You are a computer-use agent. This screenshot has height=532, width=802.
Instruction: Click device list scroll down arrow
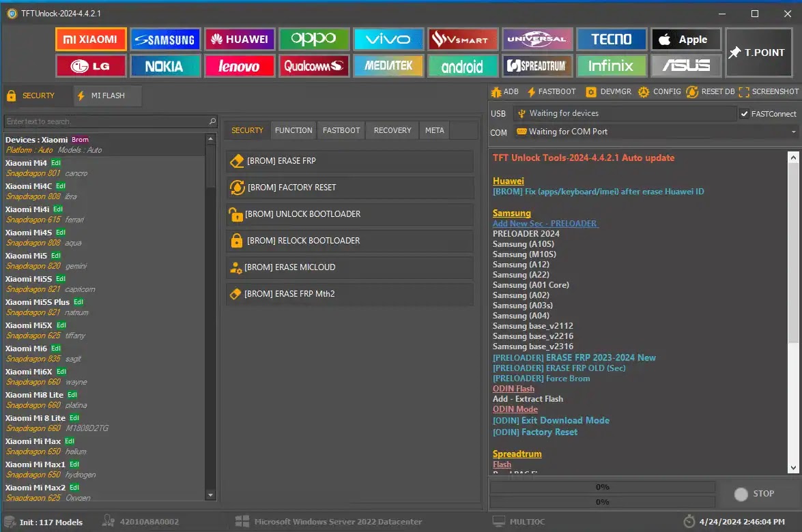[211, 494]
